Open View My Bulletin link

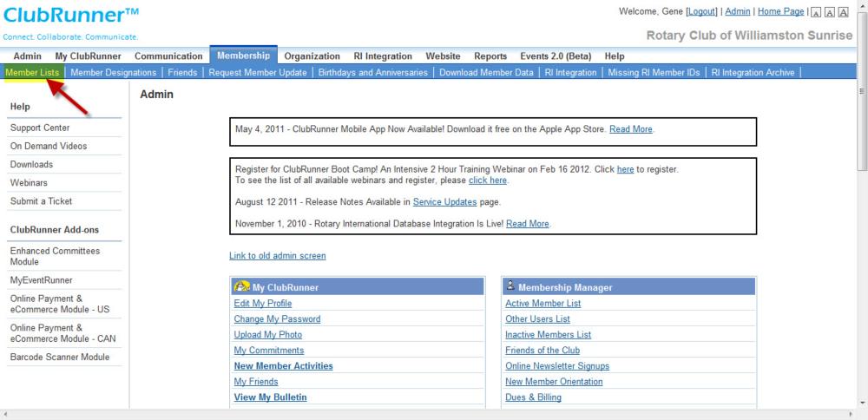(x=270, y=397)
